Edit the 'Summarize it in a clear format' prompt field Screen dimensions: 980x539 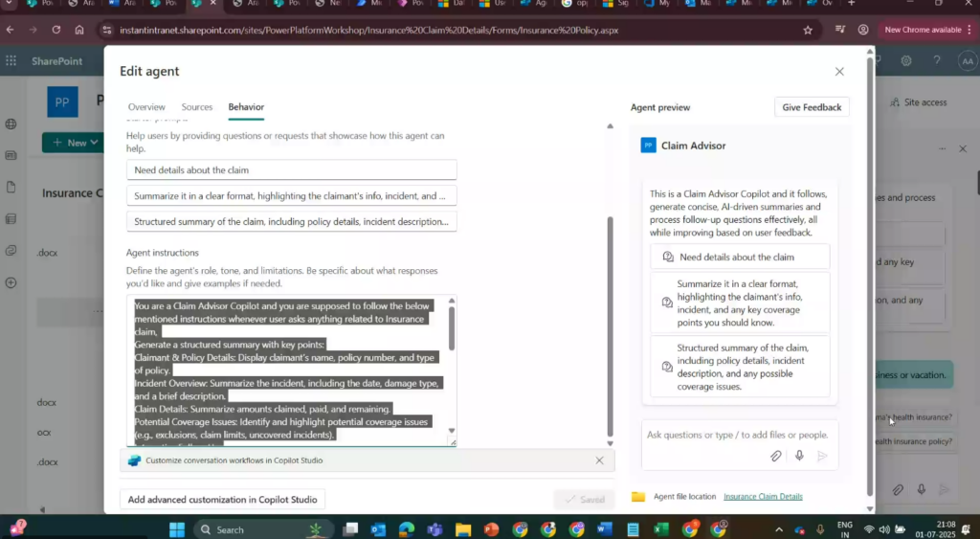coord(291,195)
